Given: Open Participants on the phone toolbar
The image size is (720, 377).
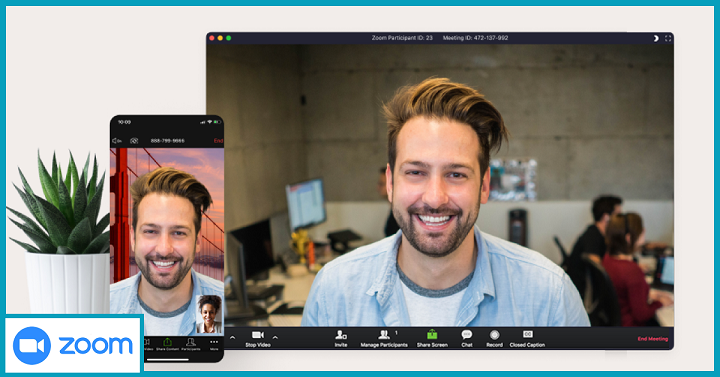Looking at the screenshot, I should 191,344.
